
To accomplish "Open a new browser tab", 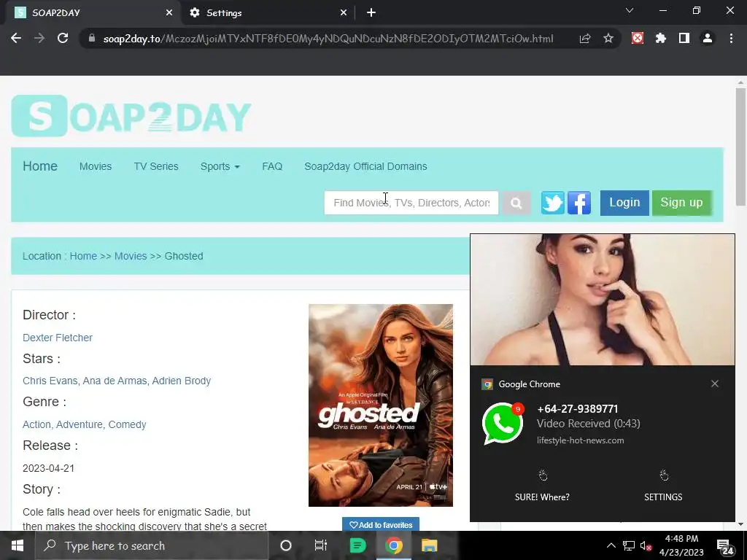I will coord(371,13).
